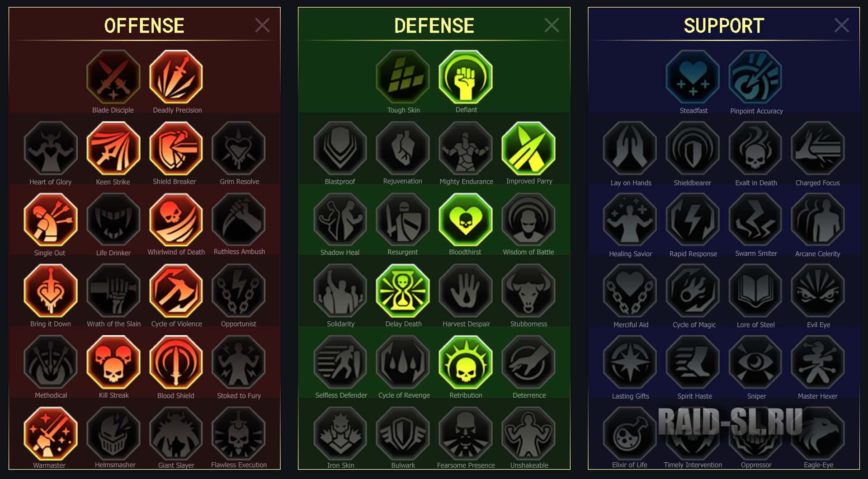Click the Helmsmasher mastery icon
Image resolution: width=868 pixels, height=479 pixels.
113,433
